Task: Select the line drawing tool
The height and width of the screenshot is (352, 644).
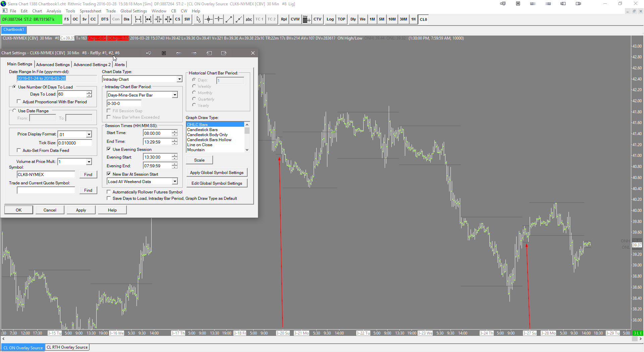Action: click(229, 19)
